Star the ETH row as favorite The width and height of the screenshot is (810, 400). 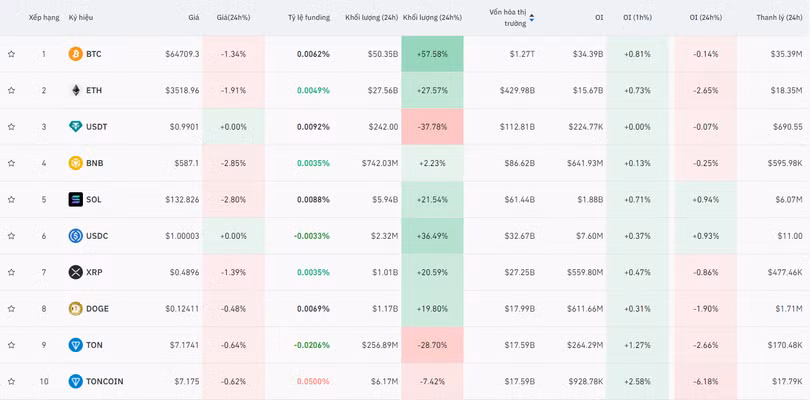coord(11,90)
